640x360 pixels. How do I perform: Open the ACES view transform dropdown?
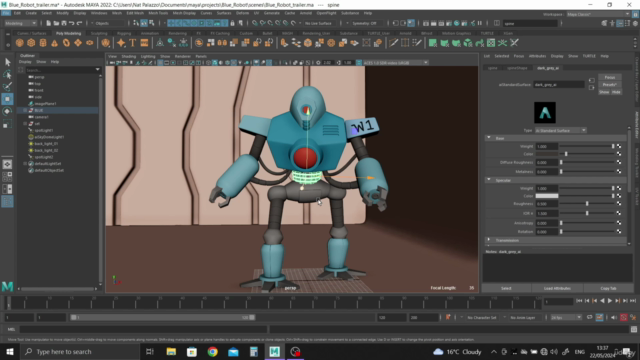[x=395, y=62]
